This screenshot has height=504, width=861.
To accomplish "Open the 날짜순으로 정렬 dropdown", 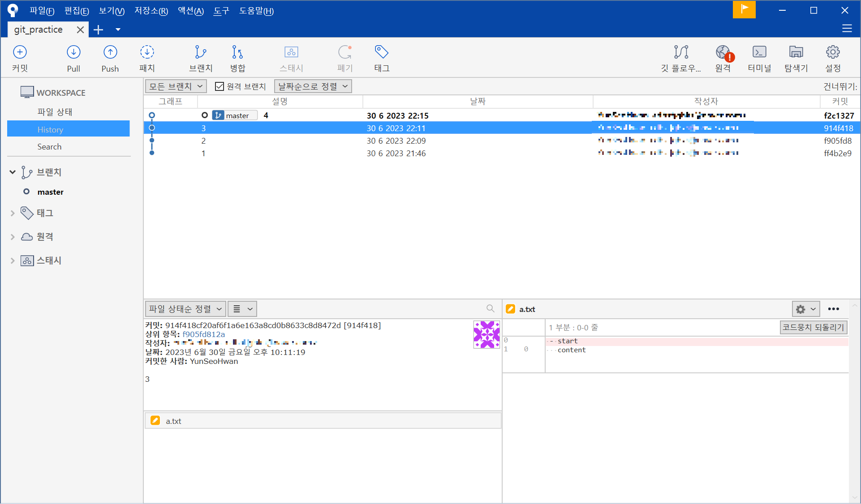I will point(313,86).
